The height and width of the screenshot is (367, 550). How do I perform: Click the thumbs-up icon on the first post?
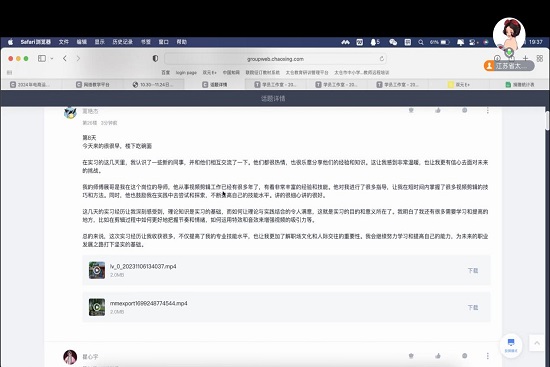click(438, 111)
